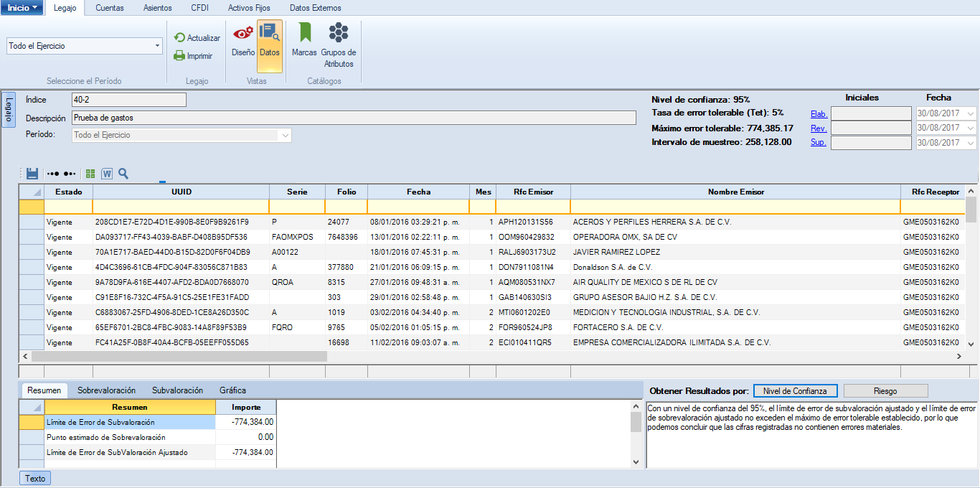Export to Word using the W icon

[107, 174]
